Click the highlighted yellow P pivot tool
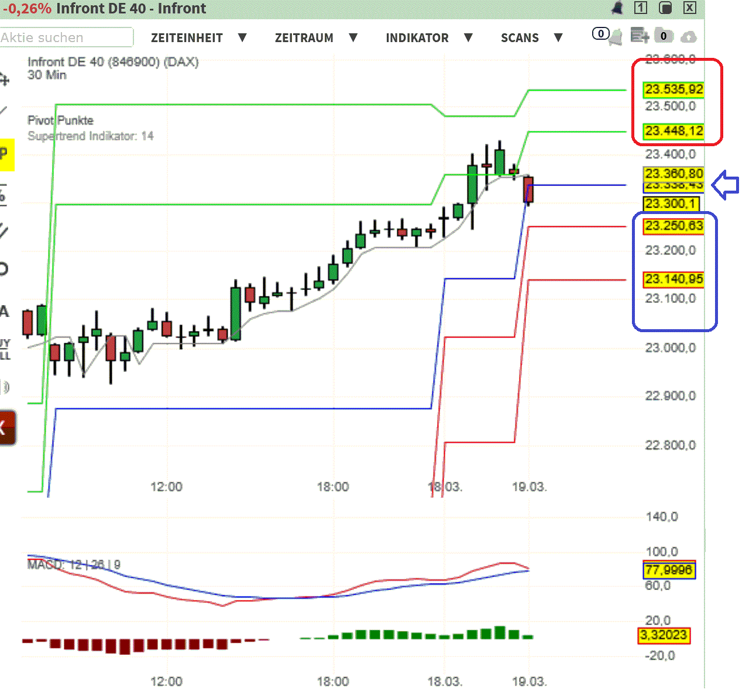Viewport: 756px width, 700px height. 5,153
